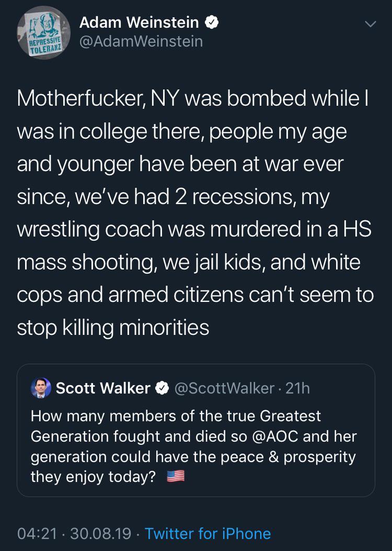Open the tweet options chevron menu
The width and height of the screenshot is (392, 551).
pos(371,23)
